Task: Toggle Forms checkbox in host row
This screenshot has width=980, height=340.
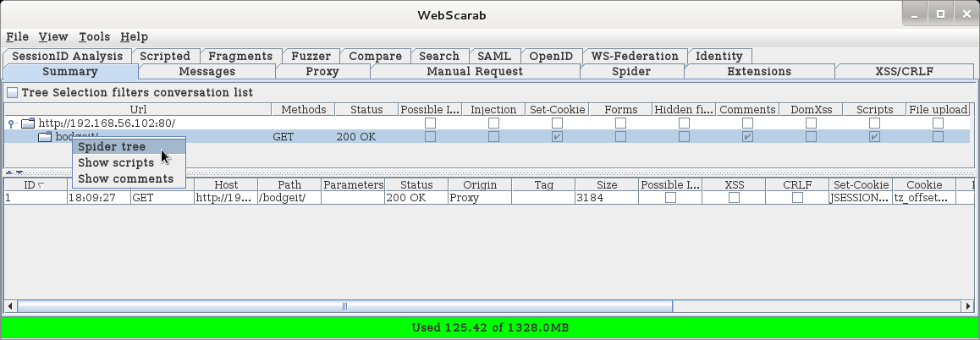Action: [620, 123]
